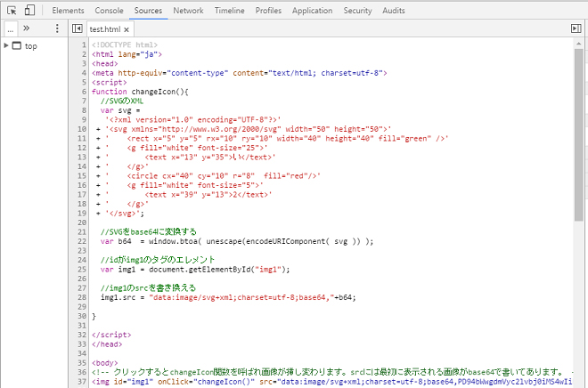The height and width of the screenshot is (388, 588).
Task: Click the '//SVGのXML' comment line
Action: (122, 101)
